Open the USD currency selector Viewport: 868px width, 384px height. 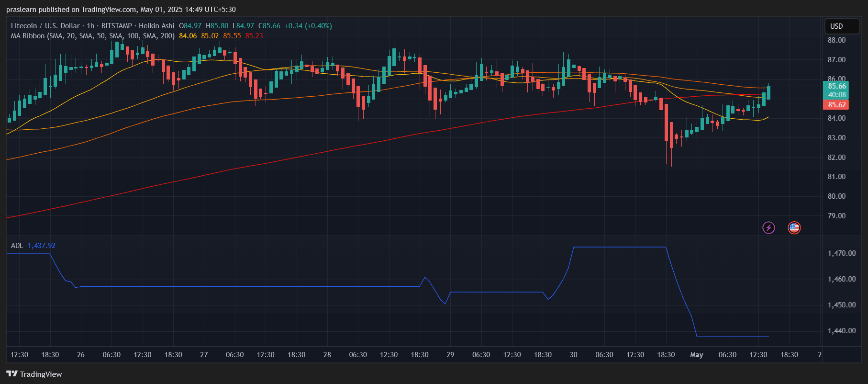pos(842,26)
